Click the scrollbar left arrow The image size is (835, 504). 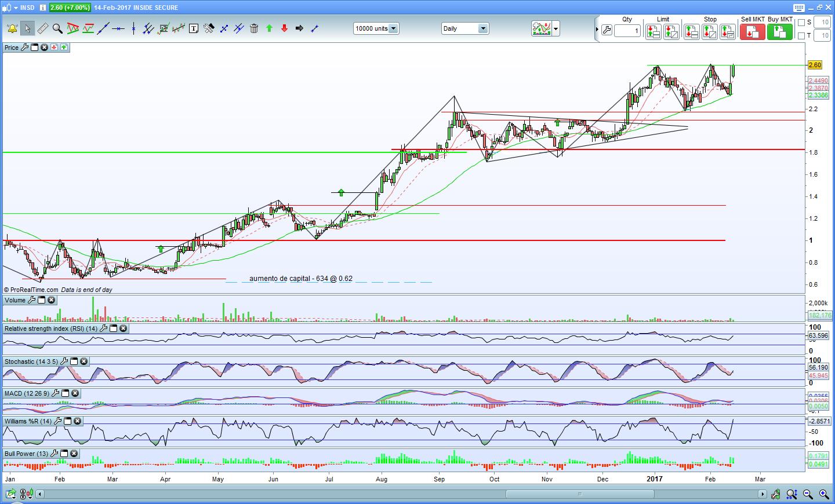pos(40,494)
